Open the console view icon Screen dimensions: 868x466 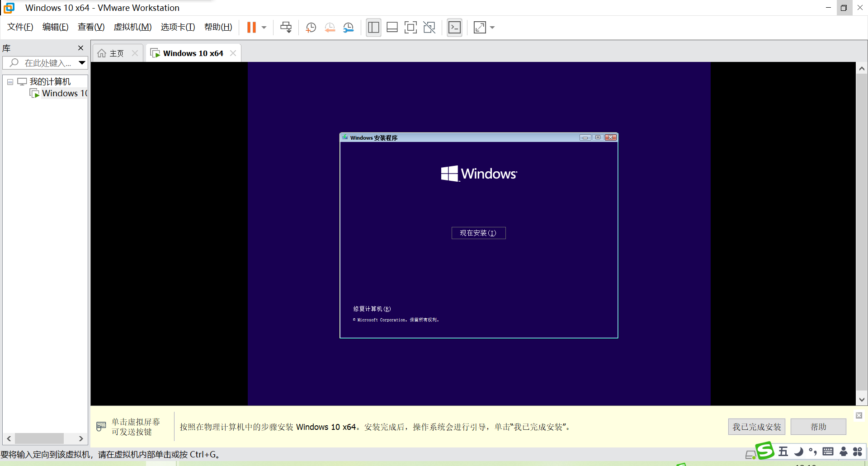pos(454,28)
